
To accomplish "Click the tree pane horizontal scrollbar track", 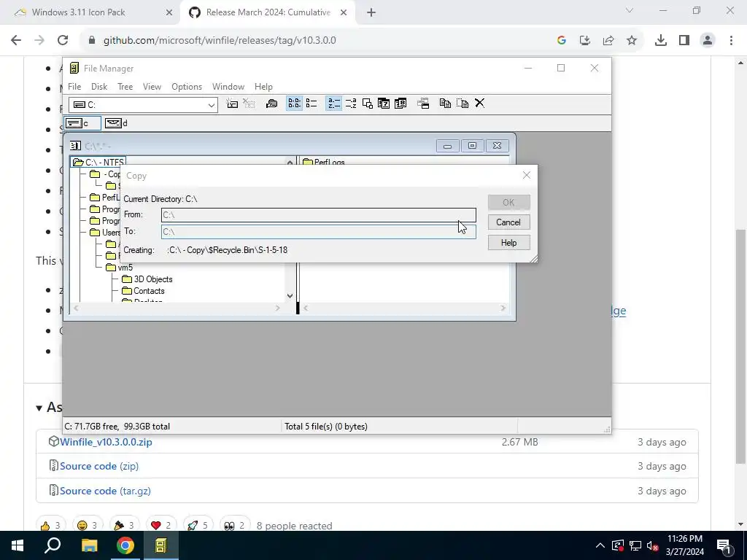I will click(x=177, y=308).
